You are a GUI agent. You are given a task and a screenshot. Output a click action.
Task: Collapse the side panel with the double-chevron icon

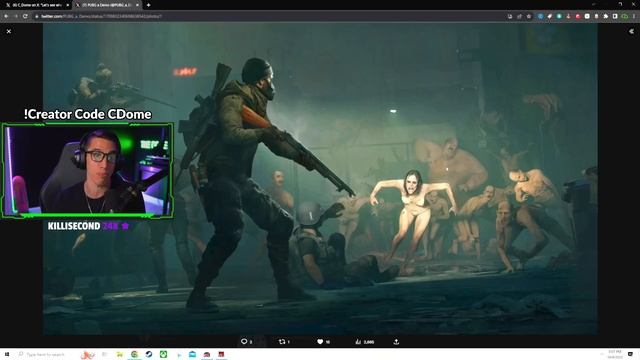(x=631, y=31)
